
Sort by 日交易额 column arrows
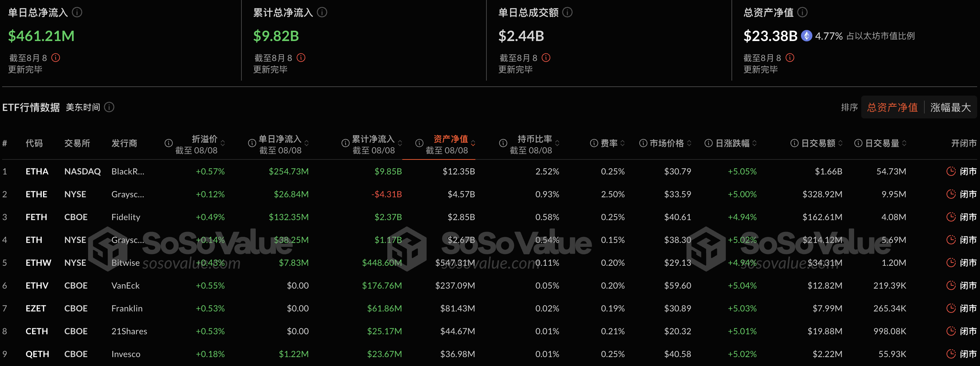(840, 143)
